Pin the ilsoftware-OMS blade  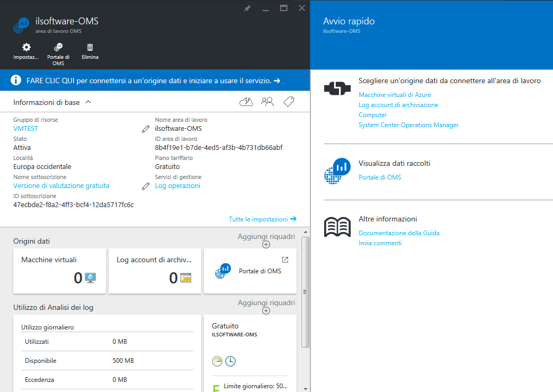247,8
